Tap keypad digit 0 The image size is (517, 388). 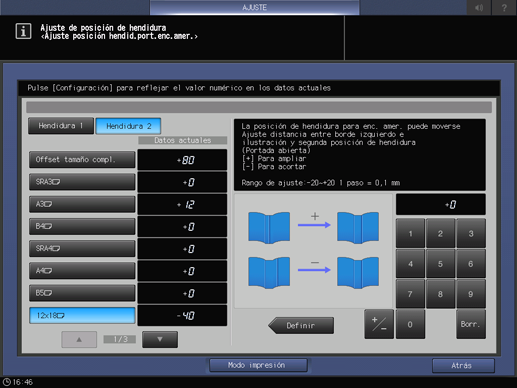point(410,324)
